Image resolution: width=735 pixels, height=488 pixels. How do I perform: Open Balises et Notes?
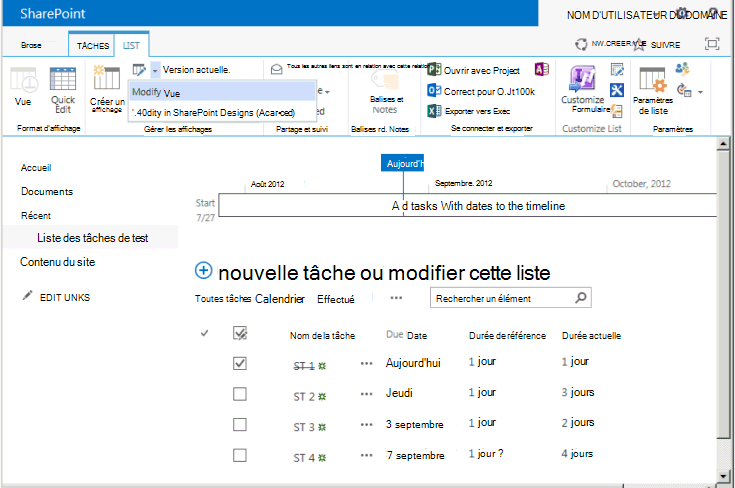click(x=384, y=91)
